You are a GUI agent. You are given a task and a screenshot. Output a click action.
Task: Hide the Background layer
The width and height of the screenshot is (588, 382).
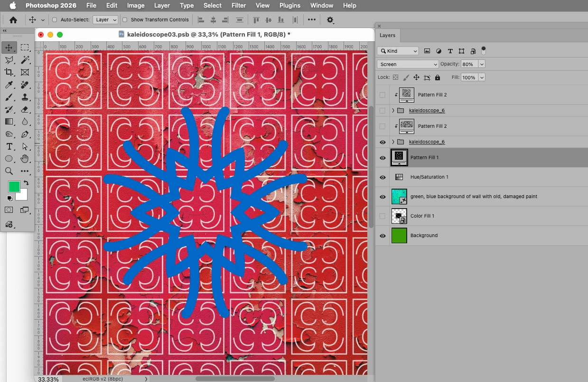[x=383, y=236]
